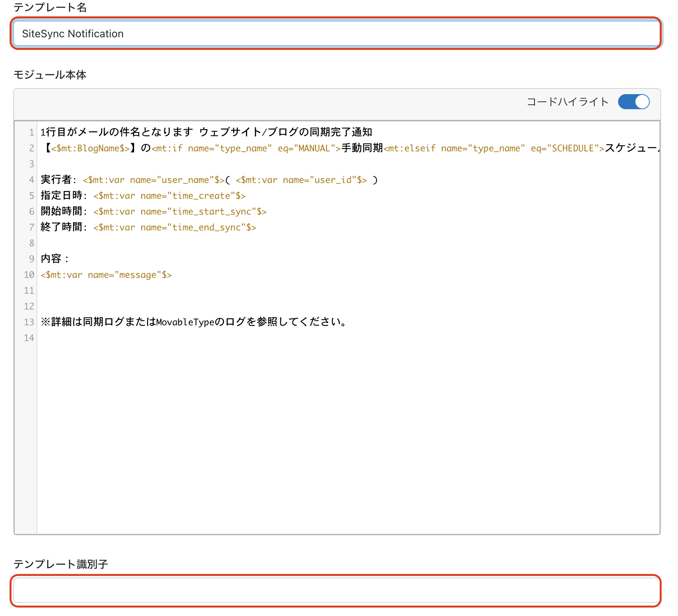This screenshot has width=678, height=616.
Task: Click the 内容 text on line 9
Action: [x=51, y=259]
